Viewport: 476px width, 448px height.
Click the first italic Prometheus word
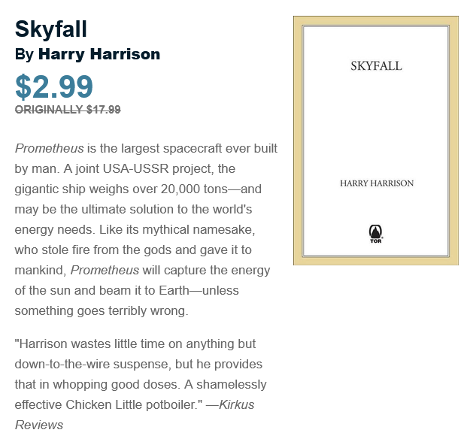point(49,148)
